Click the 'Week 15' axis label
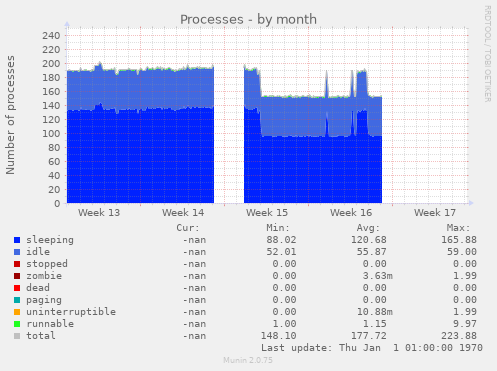The height and width of the screenshot is (371, 497). point(267,213)
